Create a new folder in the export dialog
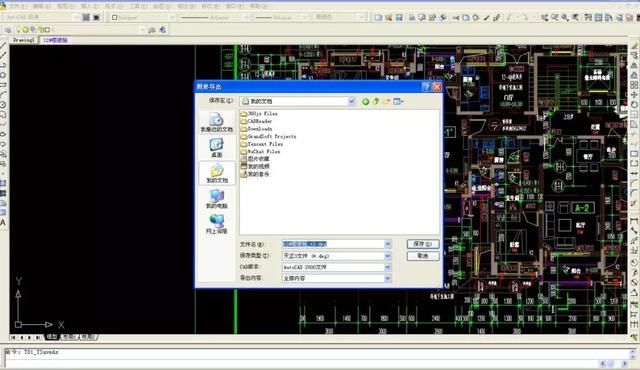The image size is (640, 370). coord(386,101)
